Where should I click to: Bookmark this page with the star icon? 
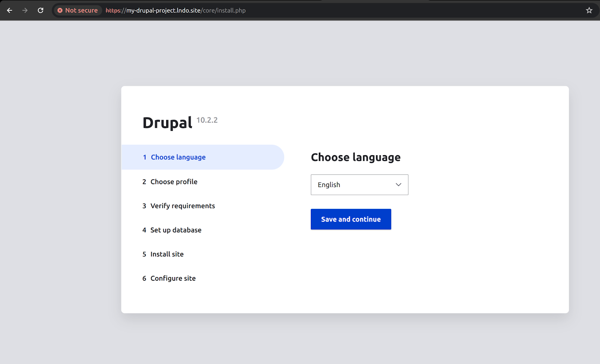coord(589,10)
